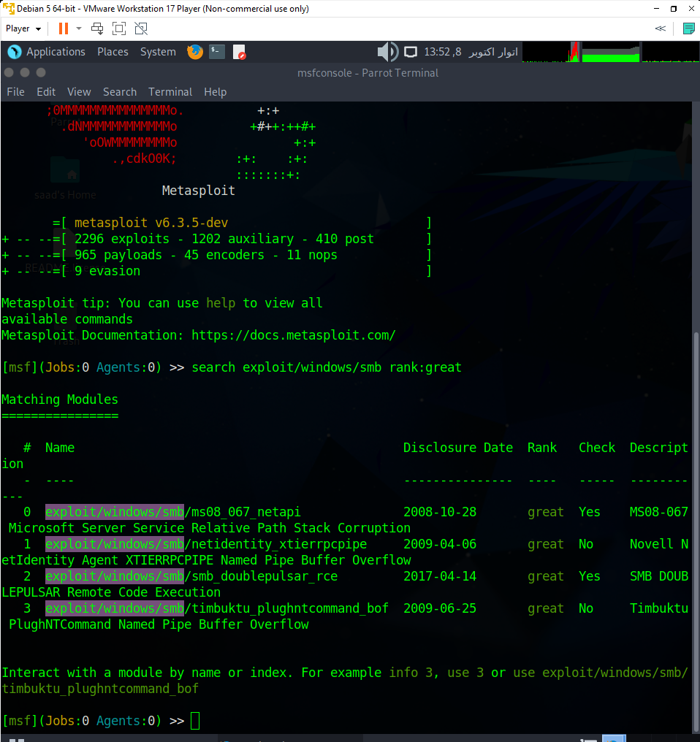Open the Places menu on the top panel
This screenshot has width=700, height=742.
(x=113, y=51)
